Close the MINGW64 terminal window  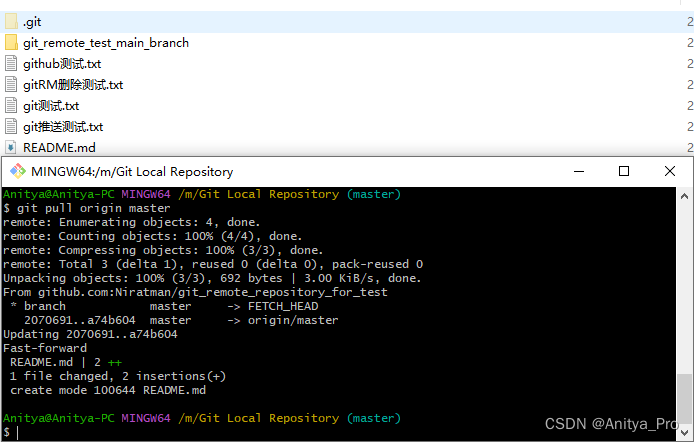click(x=670, y=171)
